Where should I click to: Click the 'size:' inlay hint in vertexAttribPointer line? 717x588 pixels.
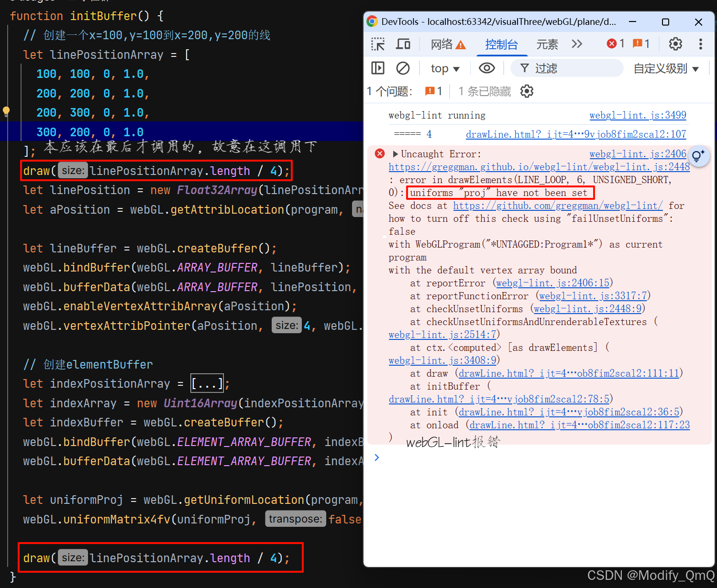(x=287, y=326)
